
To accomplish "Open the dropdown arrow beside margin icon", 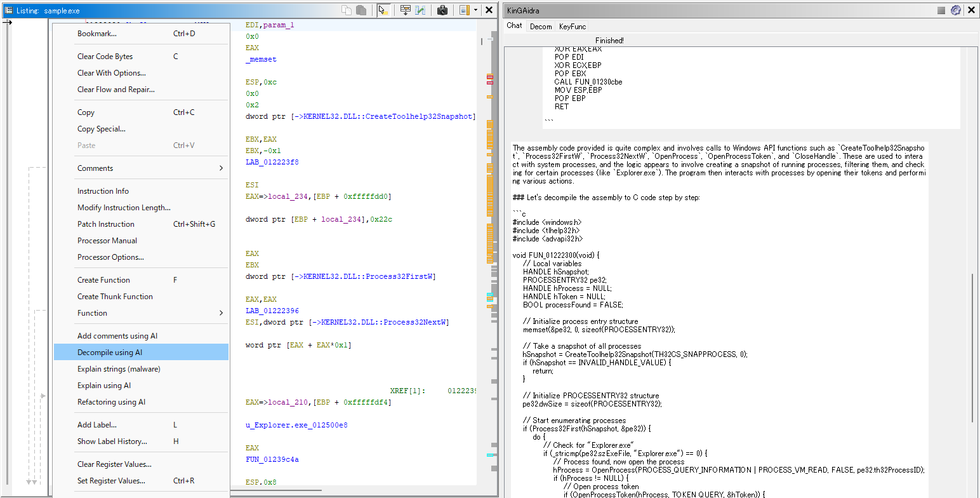I will tap(475, 10).
